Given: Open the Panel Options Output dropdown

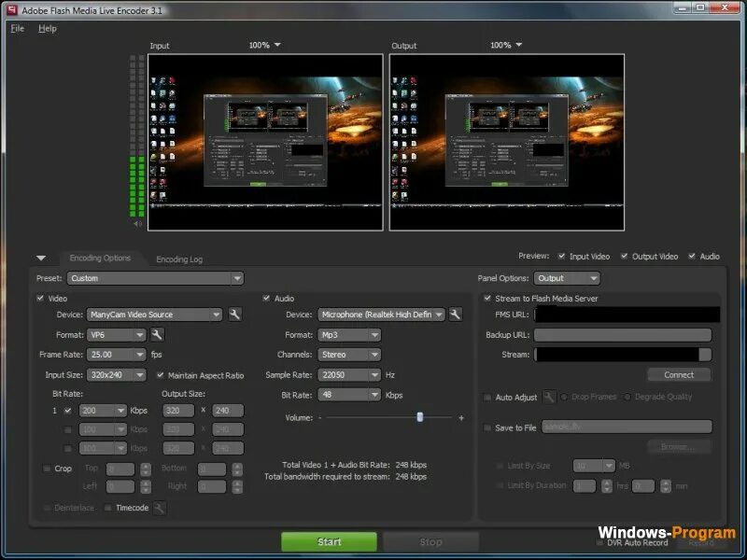Looking at the screenshot, I should tap(567, 278).
